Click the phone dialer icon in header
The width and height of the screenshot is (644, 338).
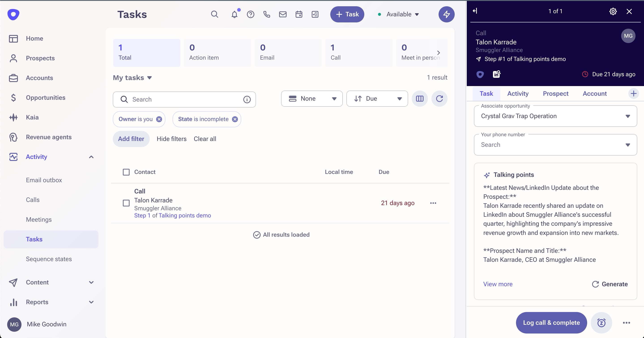(267, 14)
